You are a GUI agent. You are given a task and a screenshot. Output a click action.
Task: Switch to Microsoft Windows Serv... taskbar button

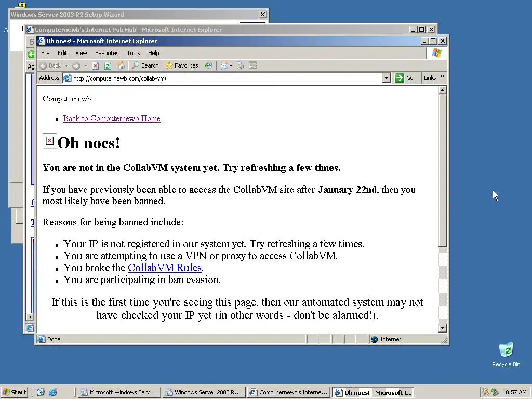(118, 392)
